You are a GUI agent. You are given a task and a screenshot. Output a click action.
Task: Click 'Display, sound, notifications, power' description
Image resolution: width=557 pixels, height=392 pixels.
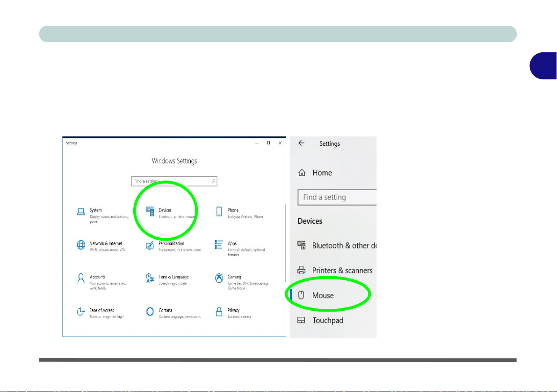(x=109, y=219)
